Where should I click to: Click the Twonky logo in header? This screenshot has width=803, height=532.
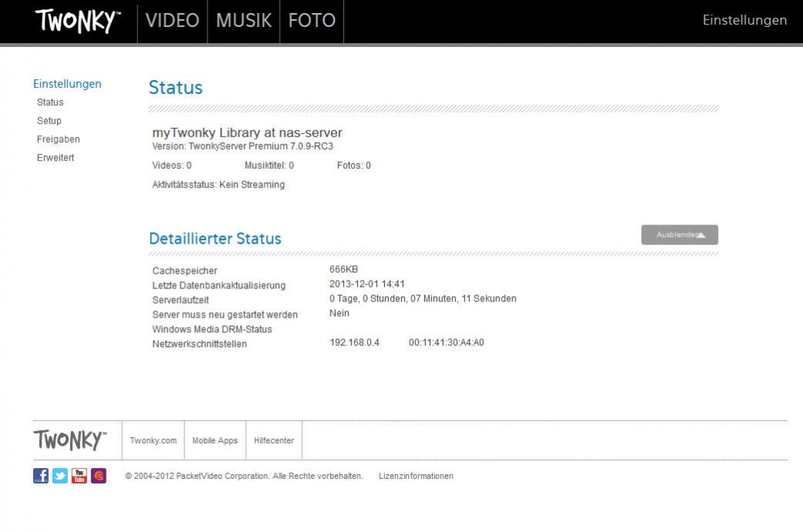tap(78, 21)
